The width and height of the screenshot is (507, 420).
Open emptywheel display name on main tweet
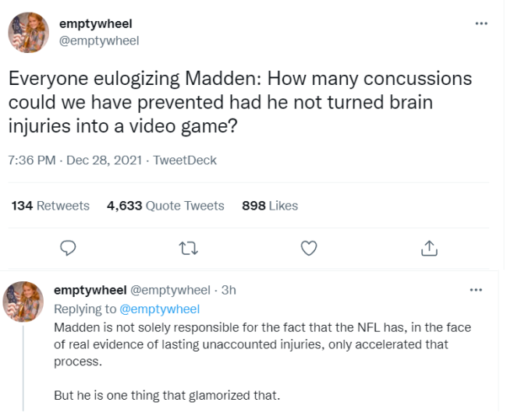click(x=96, y=24)
